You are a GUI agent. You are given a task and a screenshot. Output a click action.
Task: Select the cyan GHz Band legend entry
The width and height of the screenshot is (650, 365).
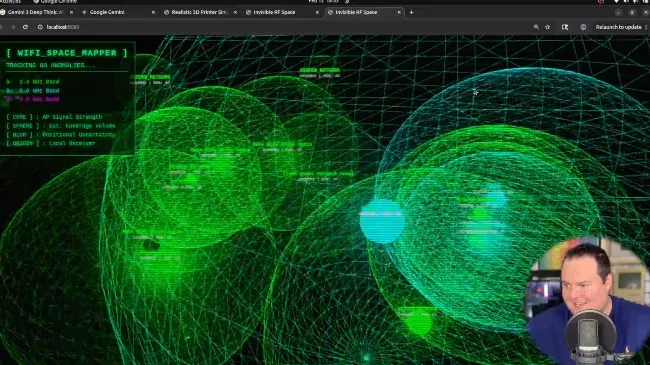tap(33, 90)
